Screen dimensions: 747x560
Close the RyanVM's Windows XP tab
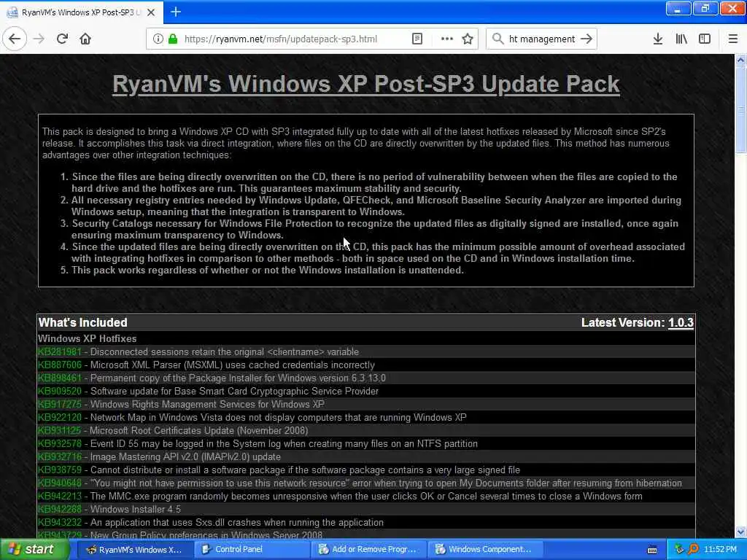click(151, 12)
